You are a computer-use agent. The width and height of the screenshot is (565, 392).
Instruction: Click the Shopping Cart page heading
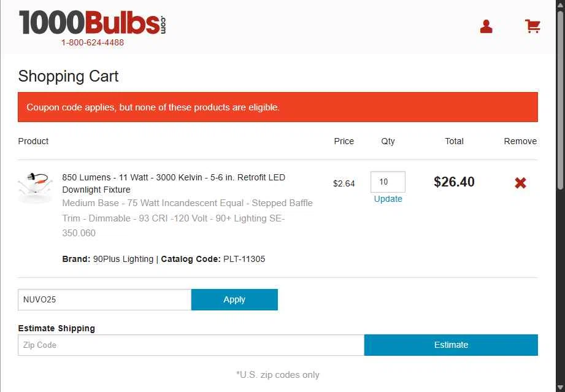click(x=68, y=77)
